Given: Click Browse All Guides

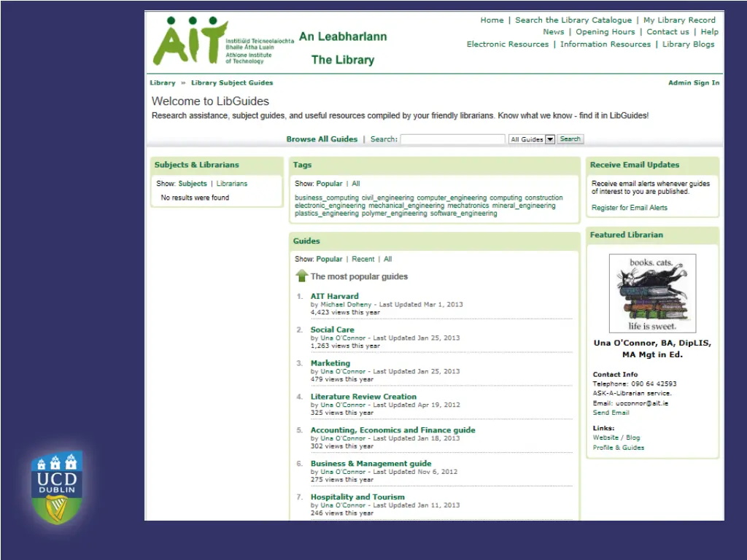Looking at the screenshot, I should 322,139.
